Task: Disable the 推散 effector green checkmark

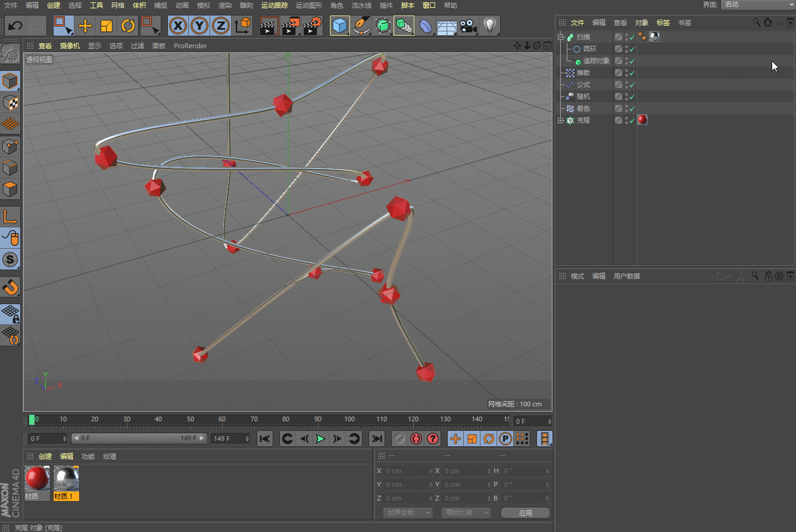Action: tap(632, 73)
